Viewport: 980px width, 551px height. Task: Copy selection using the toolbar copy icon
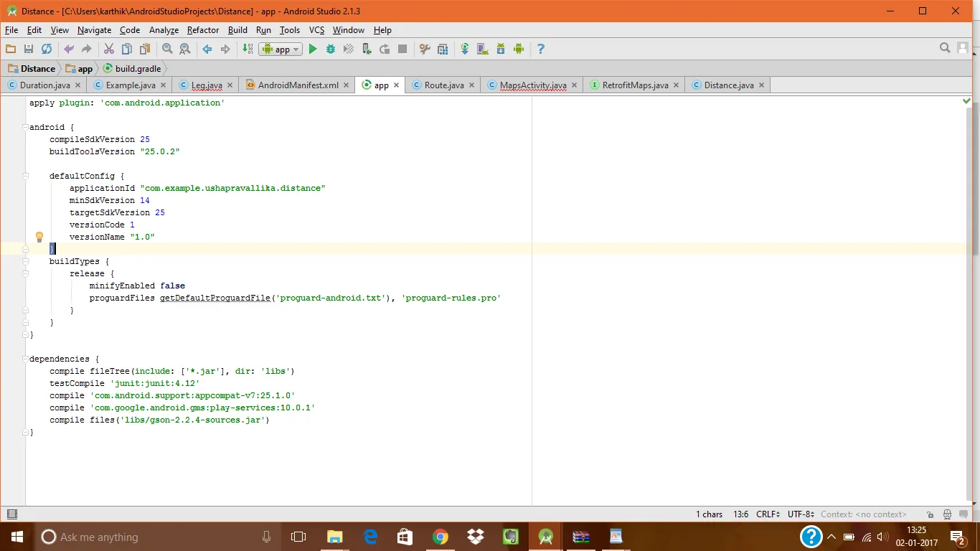pyautogui.click(x=127, y=49)
